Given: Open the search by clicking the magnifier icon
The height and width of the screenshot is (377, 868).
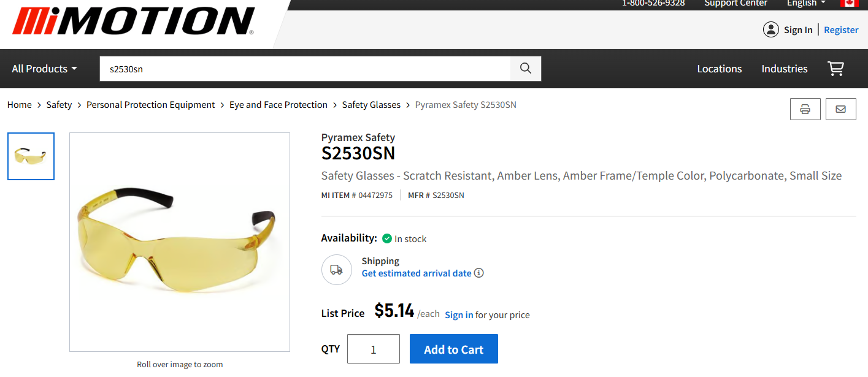Looking at the screenshot, I should [525, 68].
